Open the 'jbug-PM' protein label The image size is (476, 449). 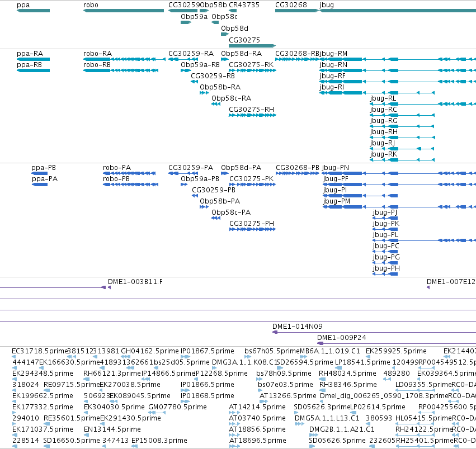click(x=336, y=201)
